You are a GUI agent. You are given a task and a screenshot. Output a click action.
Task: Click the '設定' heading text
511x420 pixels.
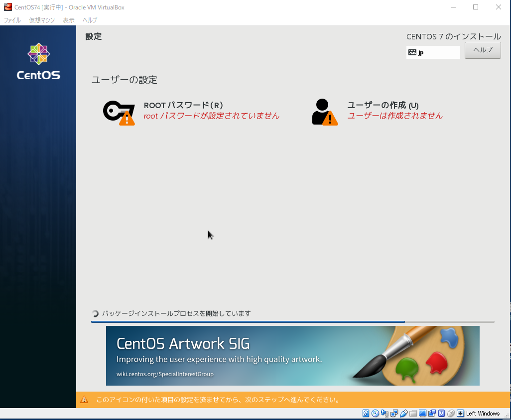coord(94,36)
